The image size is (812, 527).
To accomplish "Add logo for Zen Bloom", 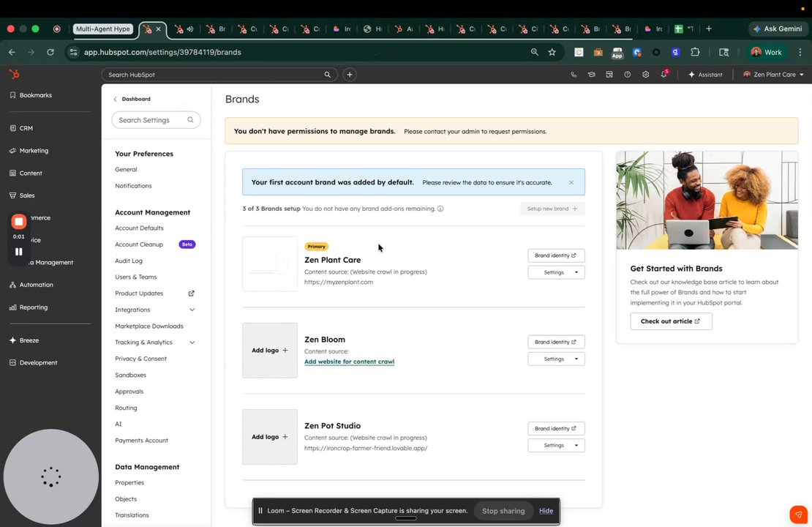I will coord(270,351).
